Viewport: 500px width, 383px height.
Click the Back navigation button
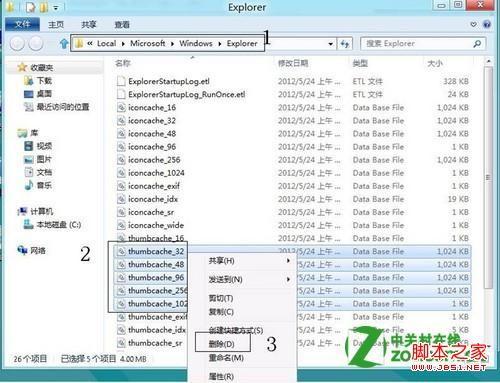17,43
